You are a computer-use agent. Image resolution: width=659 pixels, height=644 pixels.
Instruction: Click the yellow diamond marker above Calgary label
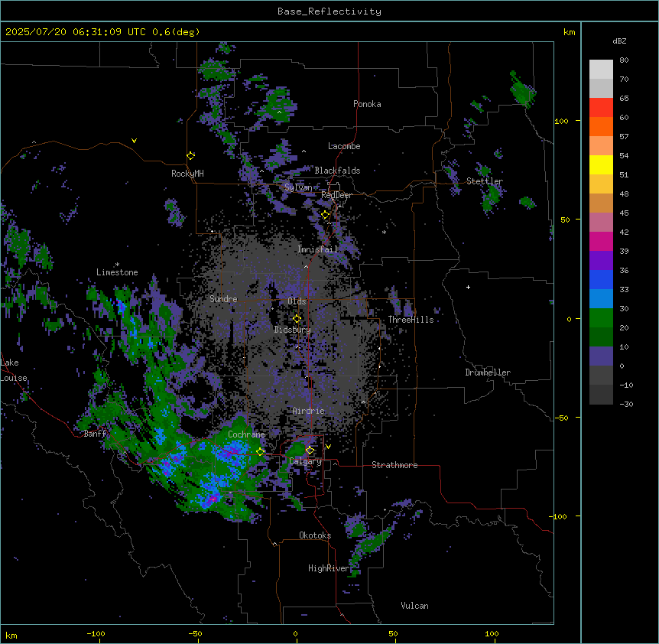[x=310, y=450]
